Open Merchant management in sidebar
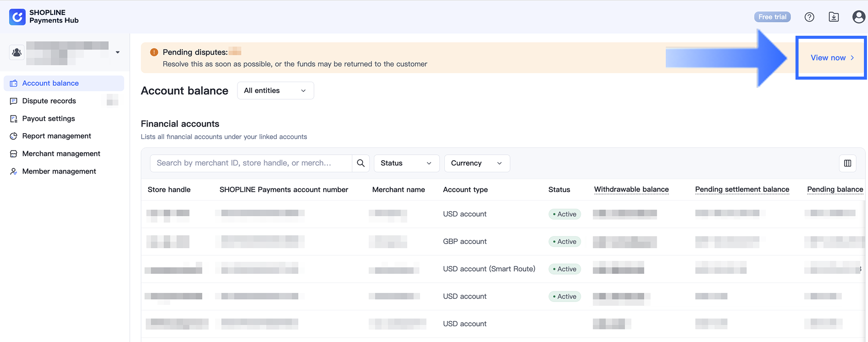The width and height of the screenshot is (868, 342). pyautogui.click(x=64, y=154)
